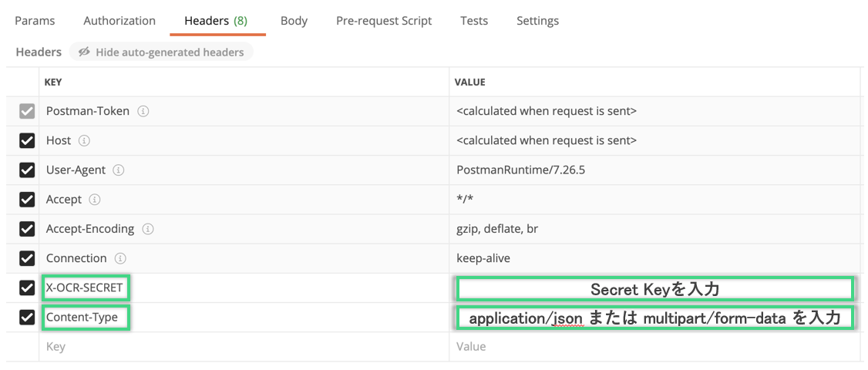The width and height of the screenshot is (868, 370).
Task: Switch to the Params tab
Action: click(35, 21)
